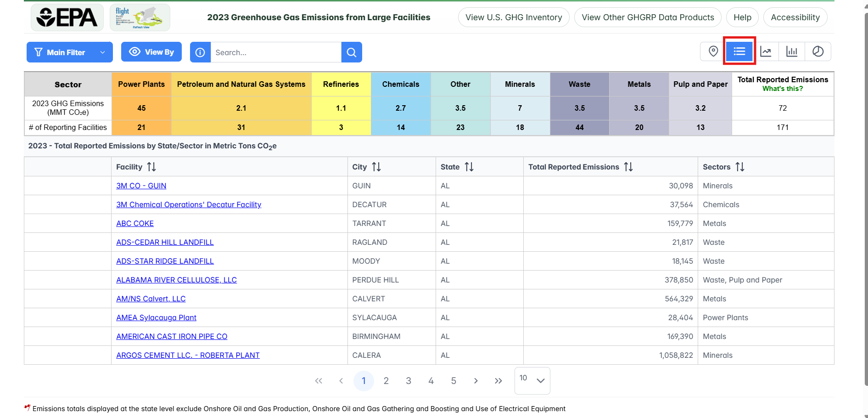Go to page 3 of results

click(x=409, y=381)
